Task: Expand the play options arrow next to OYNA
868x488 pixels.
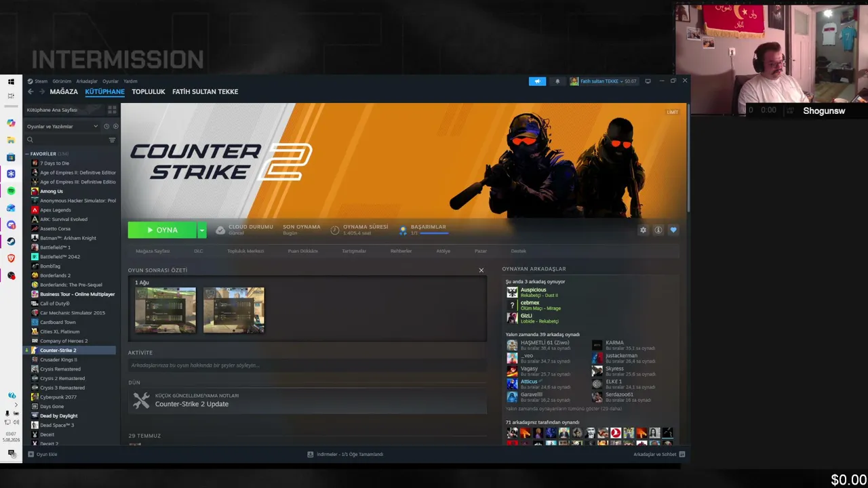Action: pos(201,230)
